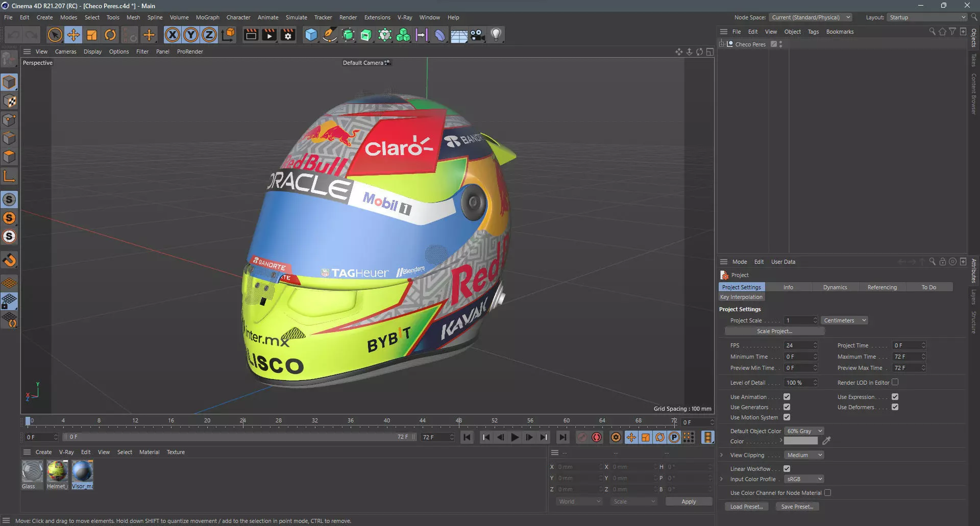
Task: Open Edit Render Settings icon
Action: pos(288,35)
